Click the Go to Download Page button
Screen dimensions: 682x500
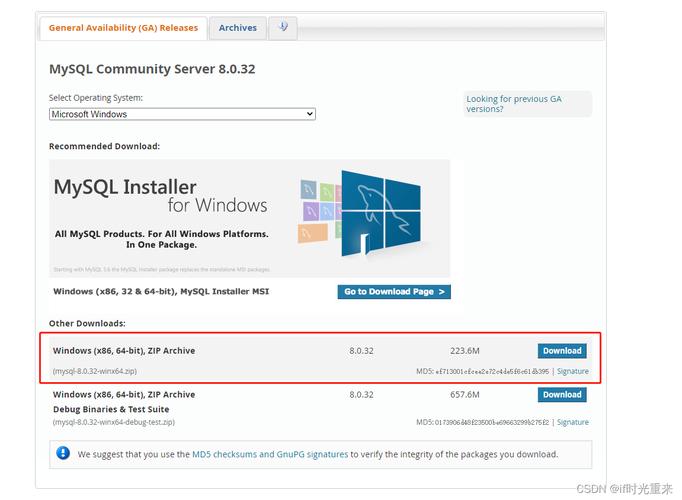[394, 292]
